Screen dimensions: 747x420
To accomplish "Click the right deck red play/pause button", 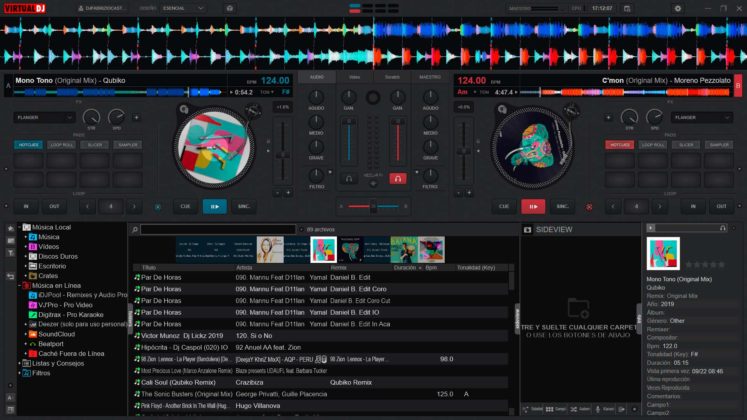I will pyautogui.click(x=533, y=207).
